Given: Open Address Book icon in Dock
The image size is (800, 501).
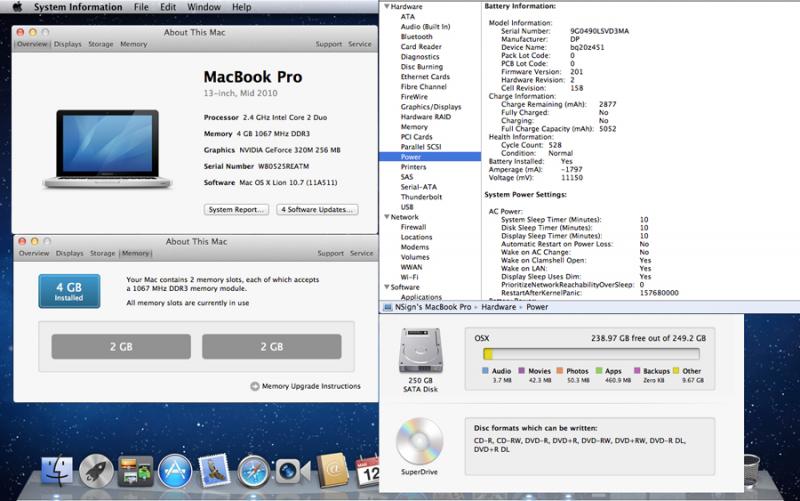Looking at the screenshot, I should pos(332,470).
